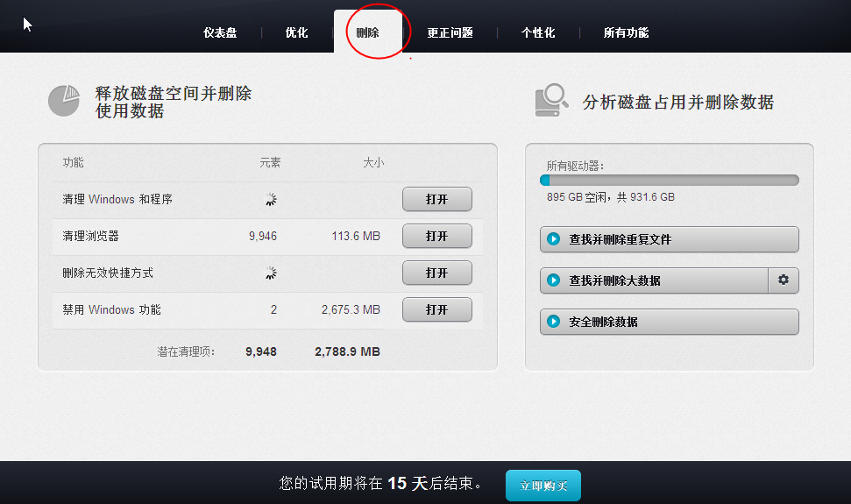
Task: Click 打开 for 清理浏览器
Action: coord(437,236)
